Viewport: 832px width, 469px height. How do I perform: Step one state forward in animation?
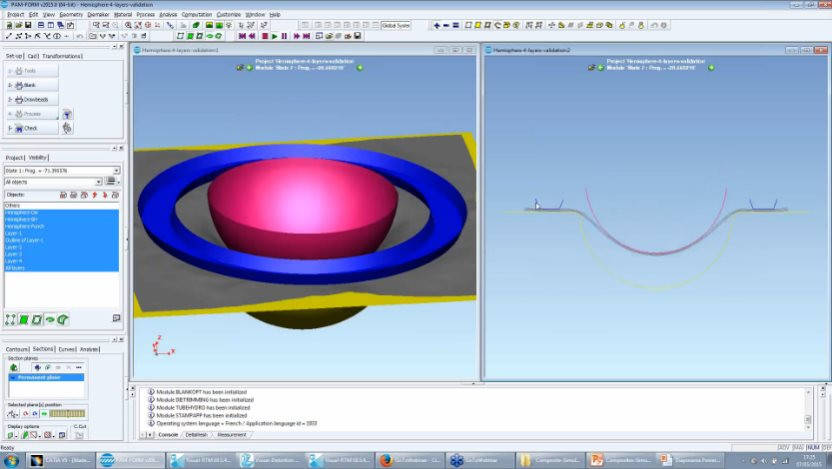point(296,36)
